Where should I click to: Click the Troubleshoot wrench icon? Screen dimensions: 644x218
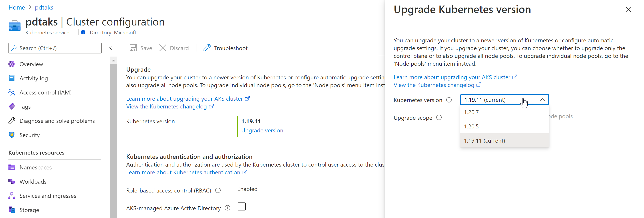coord(207,48)
